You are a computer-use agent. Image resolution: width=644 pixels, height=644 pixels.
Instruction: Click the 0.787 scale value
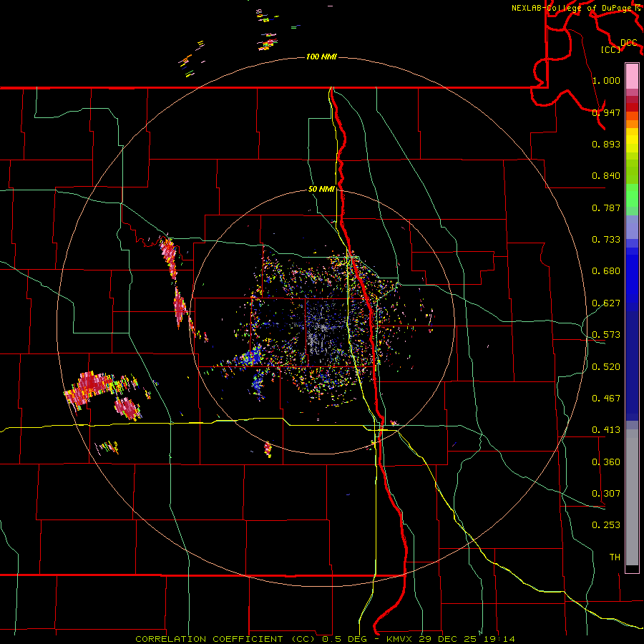pyautogui.click(x=606, y=208)
